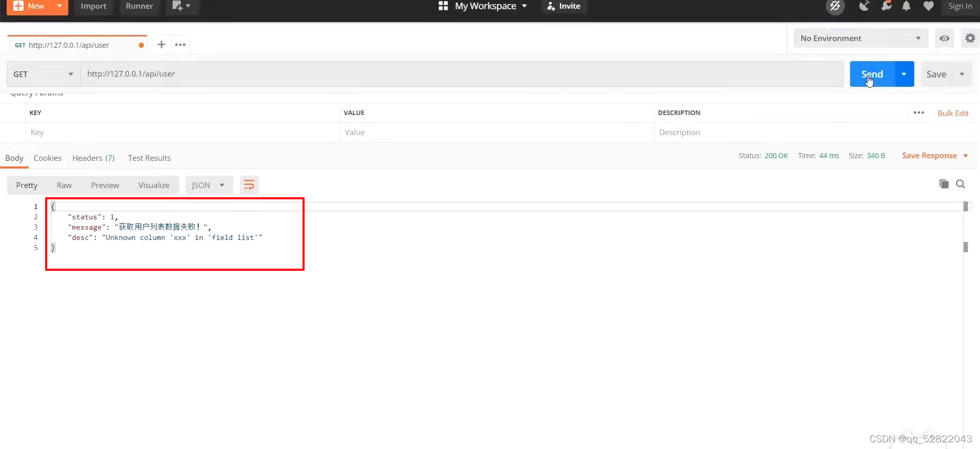The width and height of the screenshot is (980, 449).
Task: Open the capture requests satellite icon
Action: point(864,6)
